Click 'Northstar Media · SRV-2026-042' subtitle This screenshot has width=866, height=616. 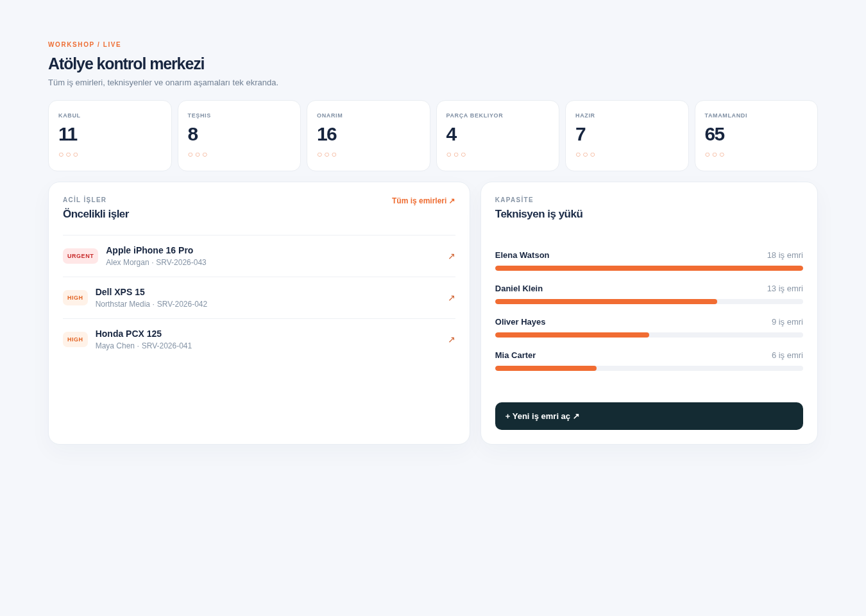tap(151, 304)
